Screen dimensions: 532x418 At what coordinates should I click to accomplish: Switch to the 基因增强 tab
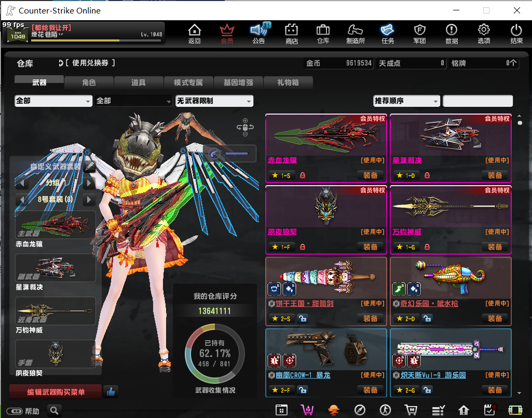point(238,82)
